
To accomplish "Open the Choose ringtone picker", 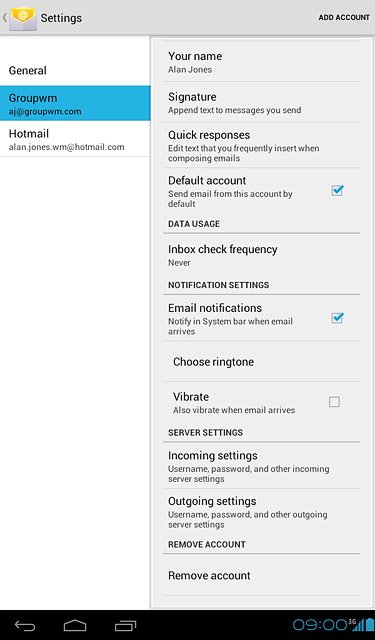I will (261, 362).
